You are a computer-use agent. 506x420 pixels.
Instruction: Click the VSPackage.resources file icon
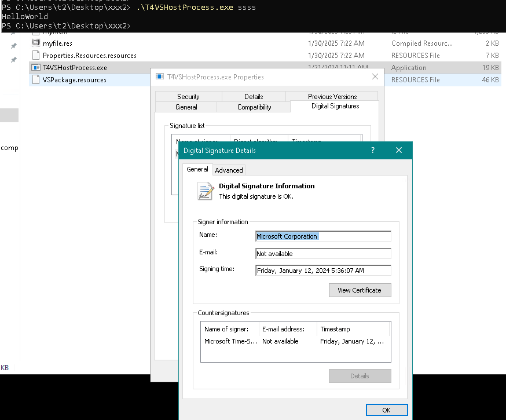(x=36, y=80)
